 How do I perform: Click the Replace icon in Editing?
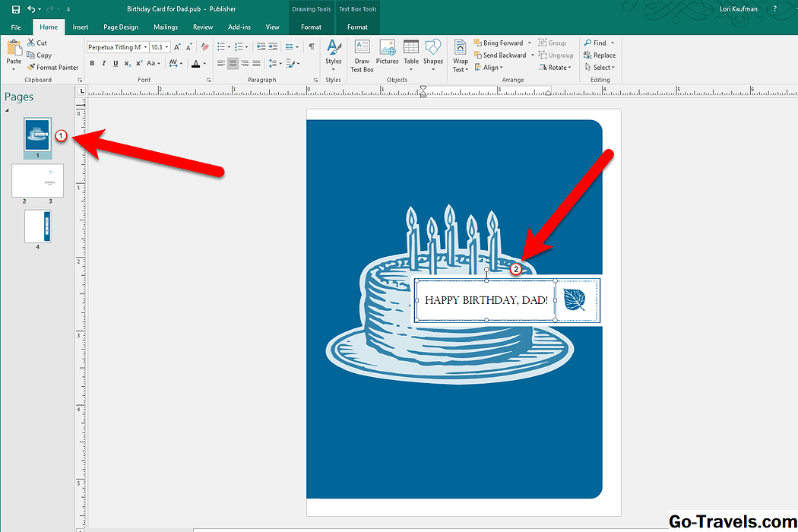tap(600, 55)
